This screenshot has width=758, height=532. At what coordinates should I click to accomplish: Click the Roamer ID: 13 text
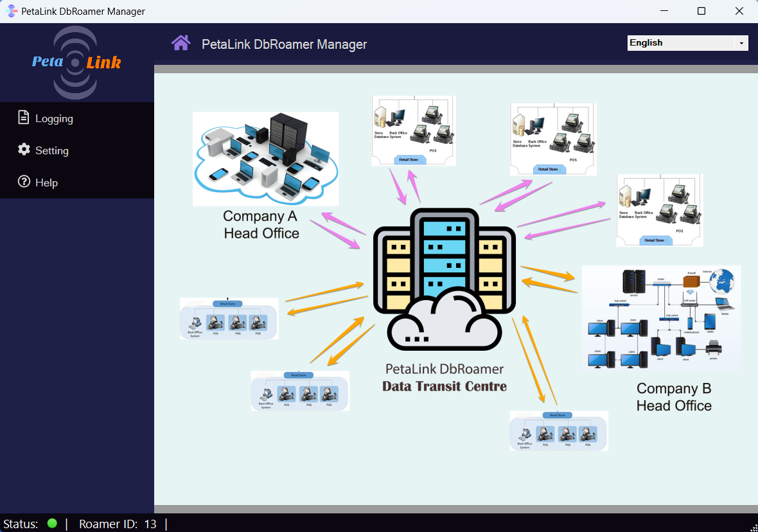pyautogui.click(x=118, y=524)
